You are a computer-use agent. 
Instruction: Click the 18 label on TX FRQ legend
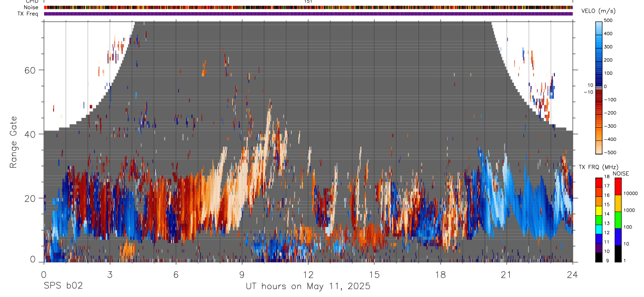pos(607,177)
